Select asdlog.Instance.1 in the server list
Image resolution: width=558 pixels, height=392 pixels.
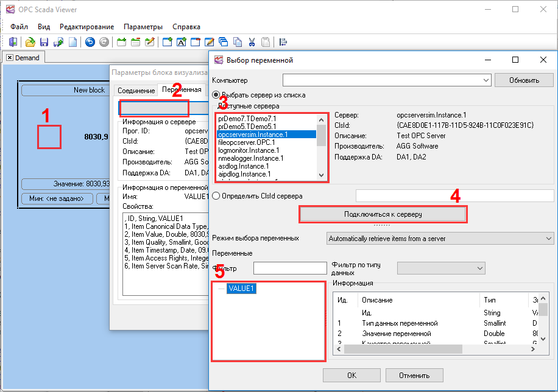244,166
